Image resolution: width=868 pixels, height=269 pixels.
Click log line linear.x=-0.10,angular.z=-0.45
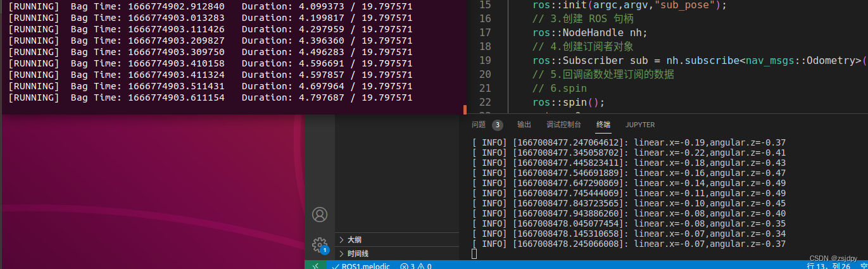click(x=629, y=203)
